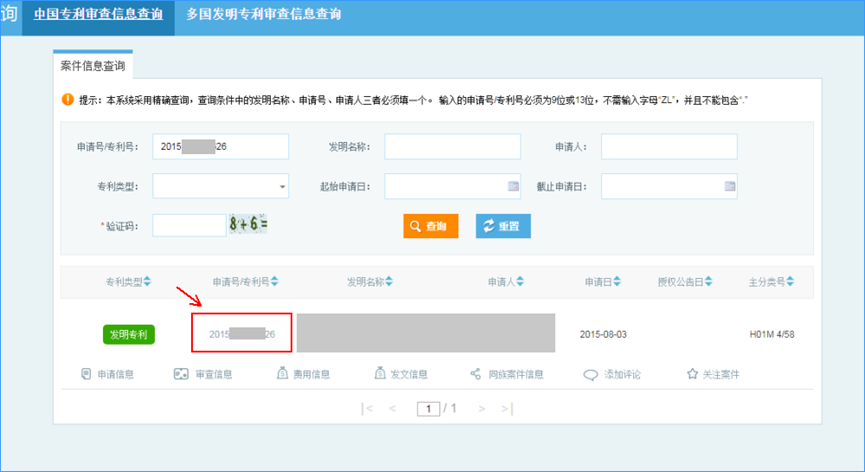
Task: Click the 审查信息 icon
Action: point(181,374)
